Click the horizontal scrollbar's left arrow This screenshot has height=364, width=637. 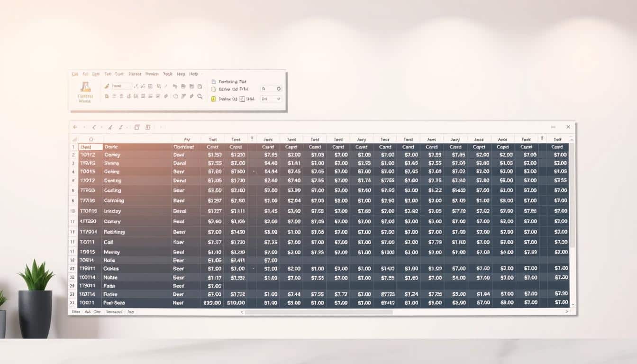[242, 312]
